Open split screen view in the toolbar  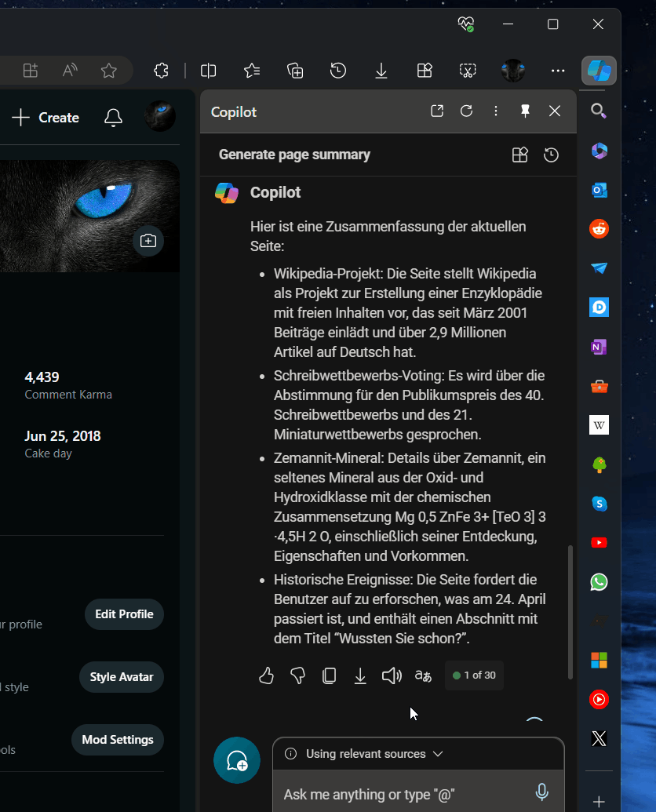pos(208,71)
